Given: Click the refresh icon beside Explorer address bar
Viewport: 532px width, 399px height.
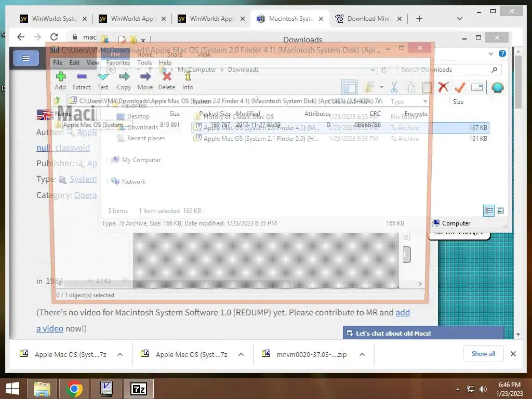Looking at the screenshot, I should pos(384,70).
